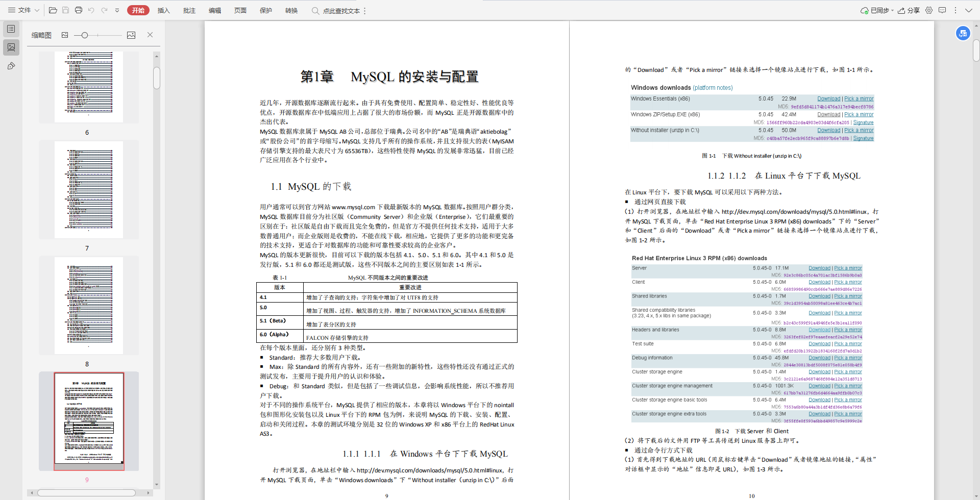Open the outline panel sidebar icon
The width and height of the screenshot is (980, 500).
11,29
